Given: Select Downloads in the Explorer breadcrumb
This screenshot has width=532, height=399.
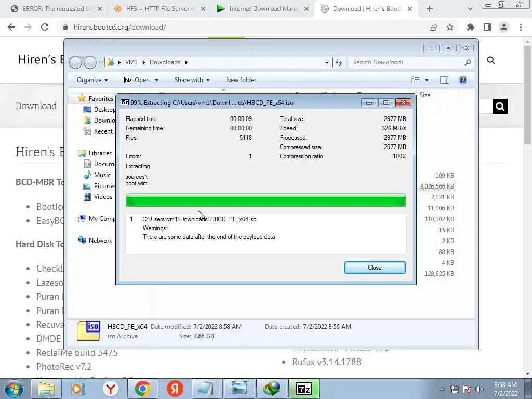Looking at the screenshot, I should 165,62.
